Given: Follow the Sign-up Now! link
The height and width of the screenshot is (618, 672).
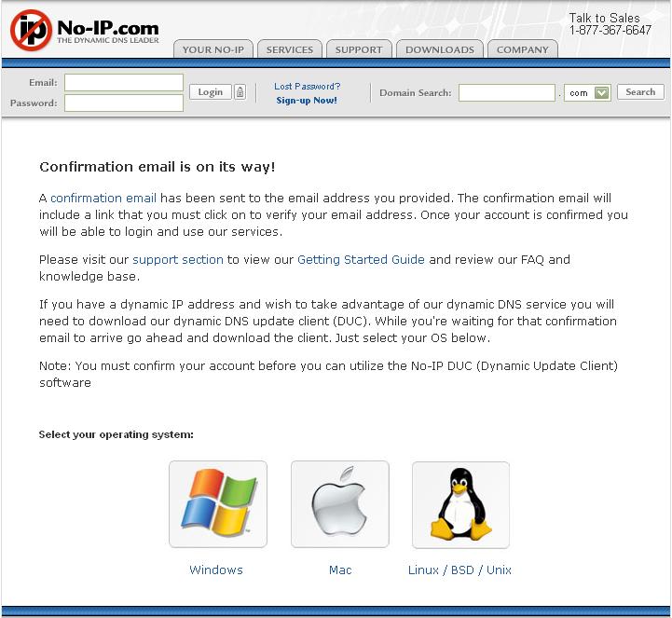Looking at the screenshot, I should pos(307,101).
